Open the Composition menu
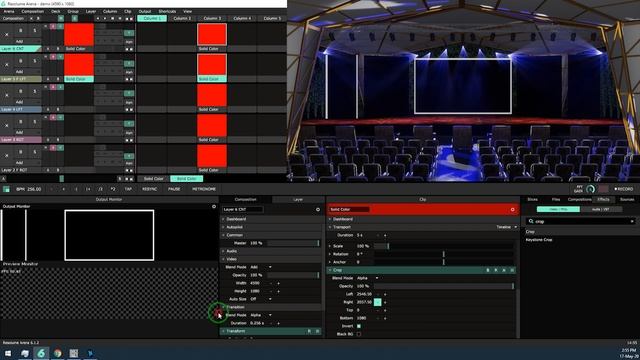Viewport: 640px width, 360px height. point(32,11)
